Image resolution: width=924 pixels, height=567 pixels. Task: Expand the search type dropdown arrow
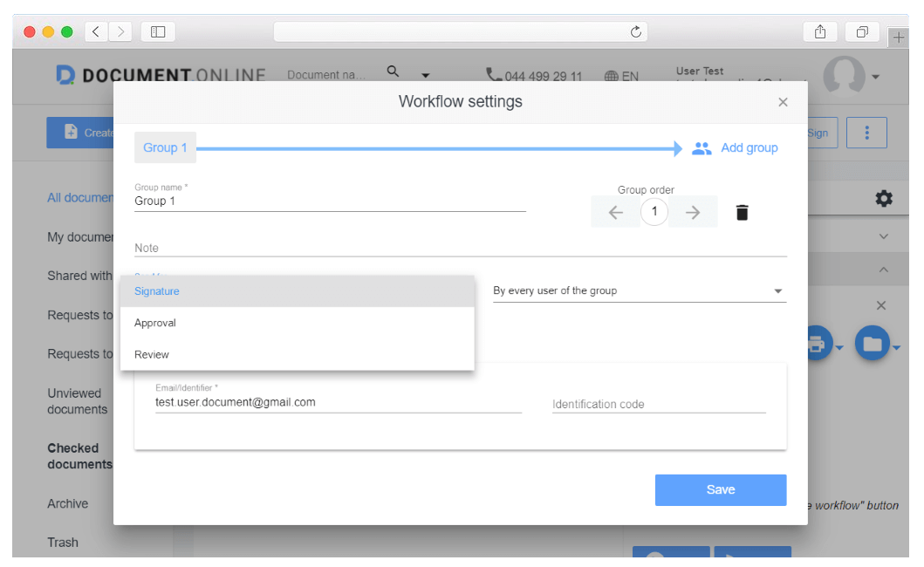click(426, 76)
